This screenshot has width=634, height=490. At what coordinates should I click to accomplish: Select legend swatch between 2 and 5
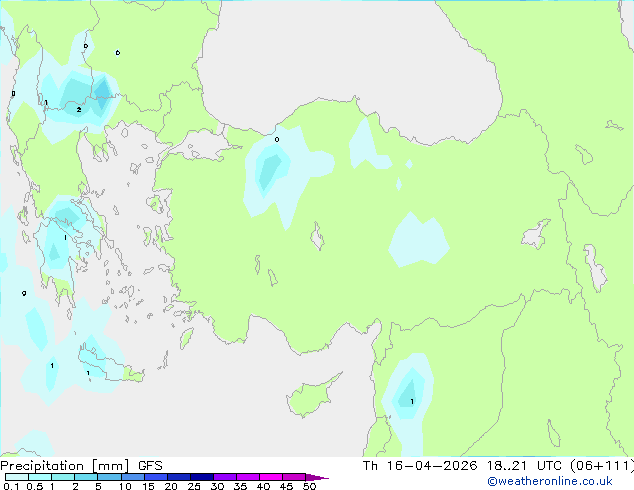(x=86, y=477)
